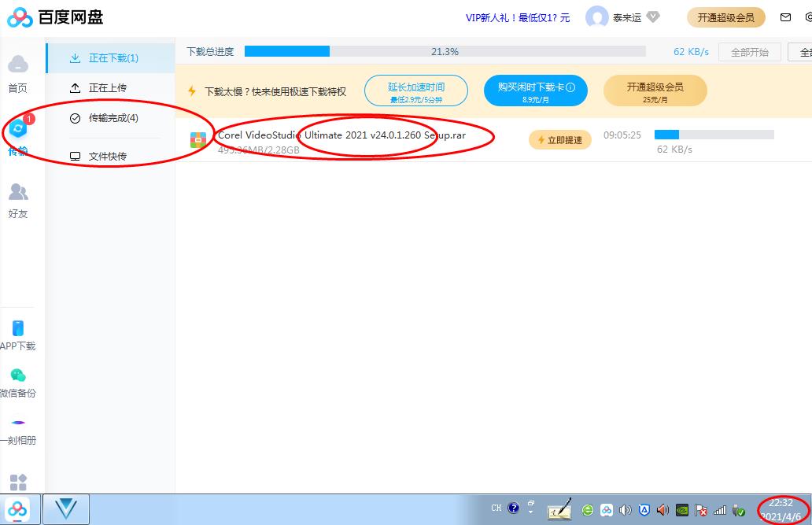812x525 pixels.
Task: Open the 好友 friends sidebar icon
Action: (x=18, y=192)
